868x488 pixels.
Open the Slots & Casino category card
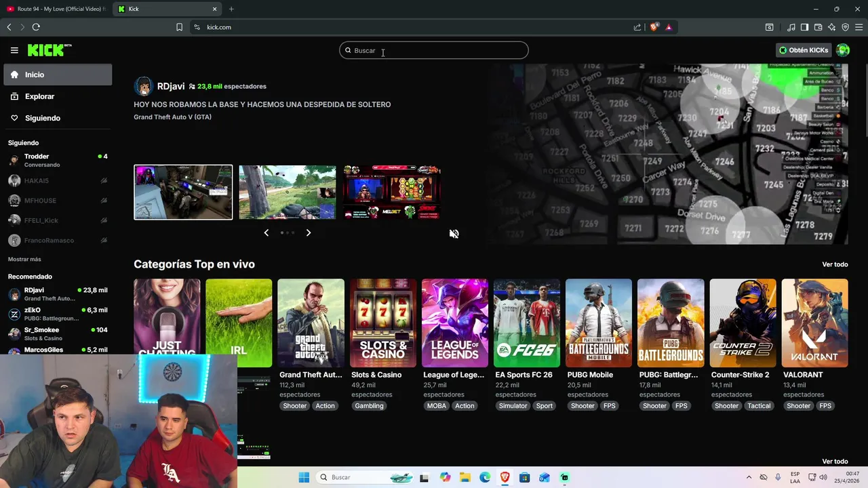382,323
